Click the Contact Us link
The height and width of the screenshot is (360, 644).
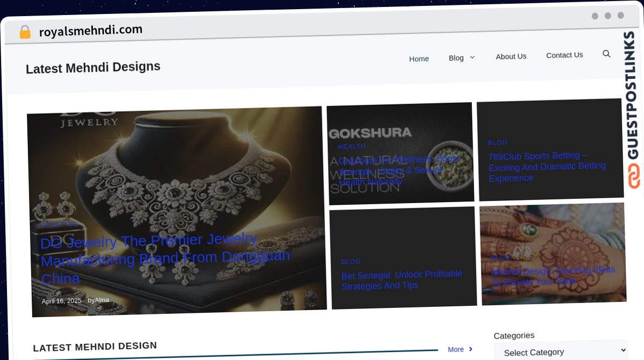(x=564, y=55)
